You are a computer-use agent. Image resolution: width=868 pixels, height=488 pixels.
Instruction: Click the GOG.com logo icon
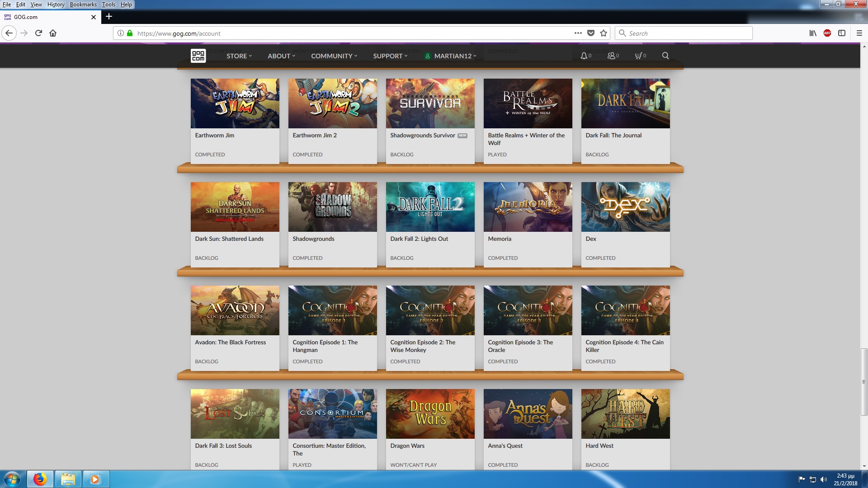(x=198, y=56)
